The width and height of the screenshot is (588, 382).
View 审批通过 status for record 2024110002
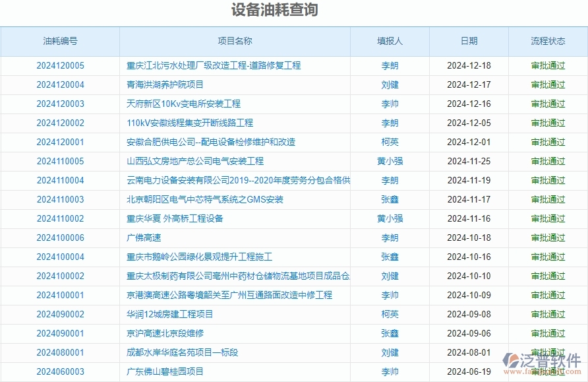pyautogui.click(x=549, y=218)
